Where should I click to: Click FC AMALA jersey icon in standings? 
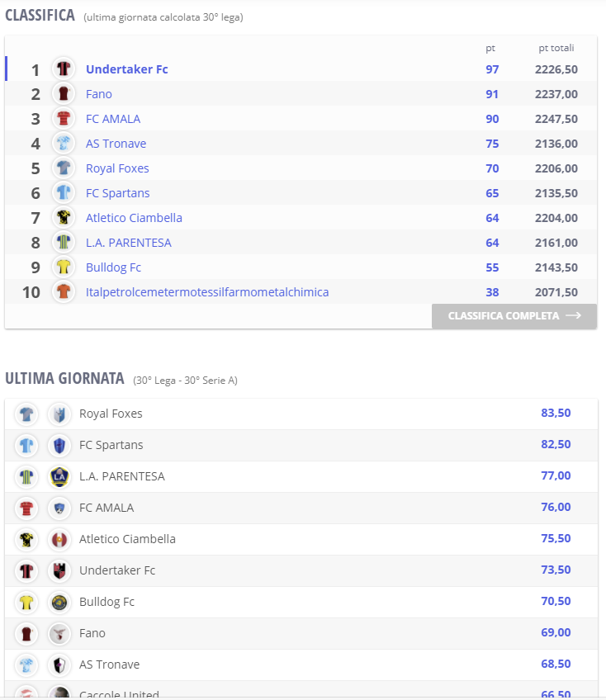[64, 119]
